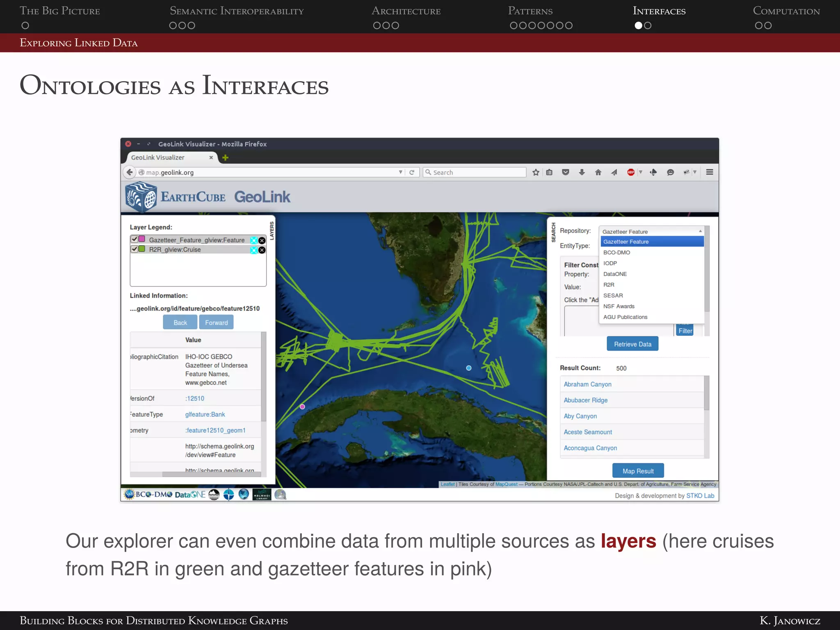Viewport: 840px width, 630px height.
Task: Reload the page with refresh icon
Action: pyautogui.click(x=412, y=172)
